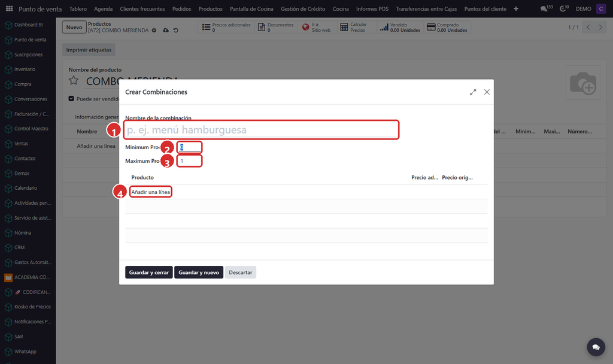Open the live chat bubble icon
The image size is (613, 364).
[x=596, y=347]
